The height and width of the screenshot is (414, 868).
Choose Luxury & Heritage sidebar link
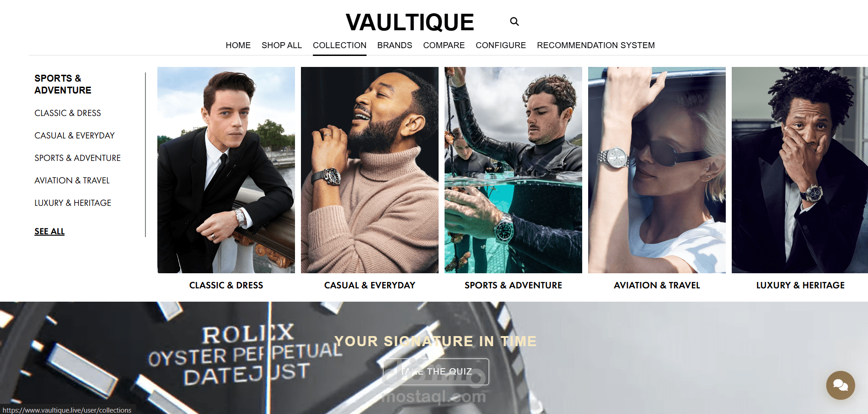point(72,203)
